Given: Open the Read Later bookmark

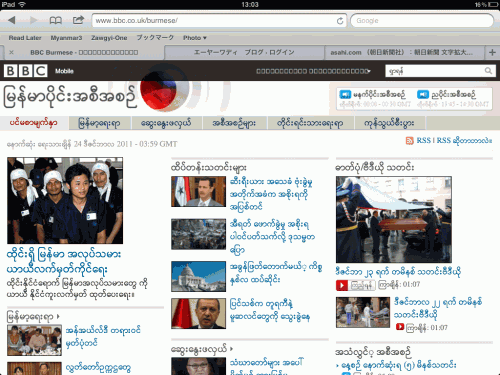Looking at the screenshot, I should (x=25, y=38).
